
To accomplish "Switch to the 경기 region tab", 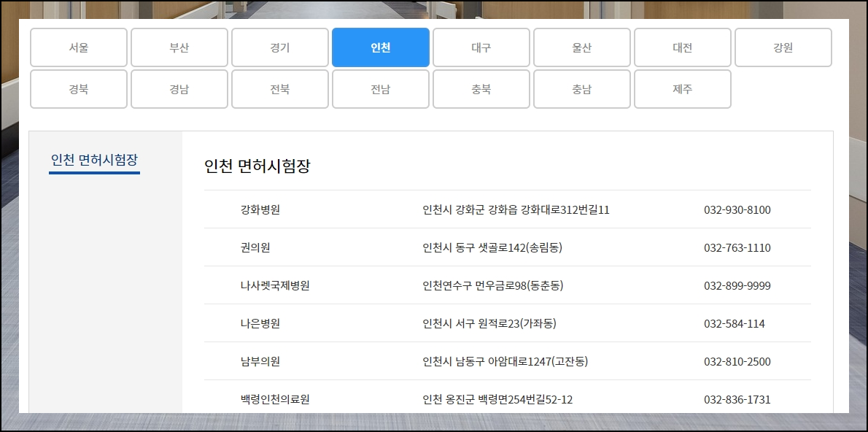I will (x=280, y=47).
